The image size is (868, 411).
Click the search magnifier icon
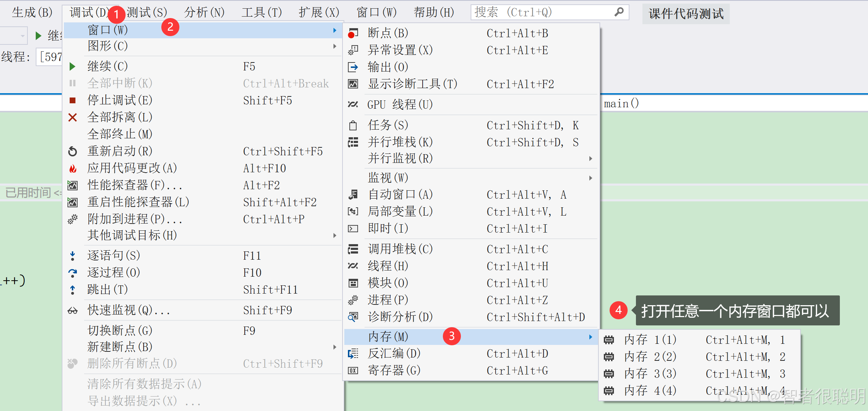tap(619, 12)
